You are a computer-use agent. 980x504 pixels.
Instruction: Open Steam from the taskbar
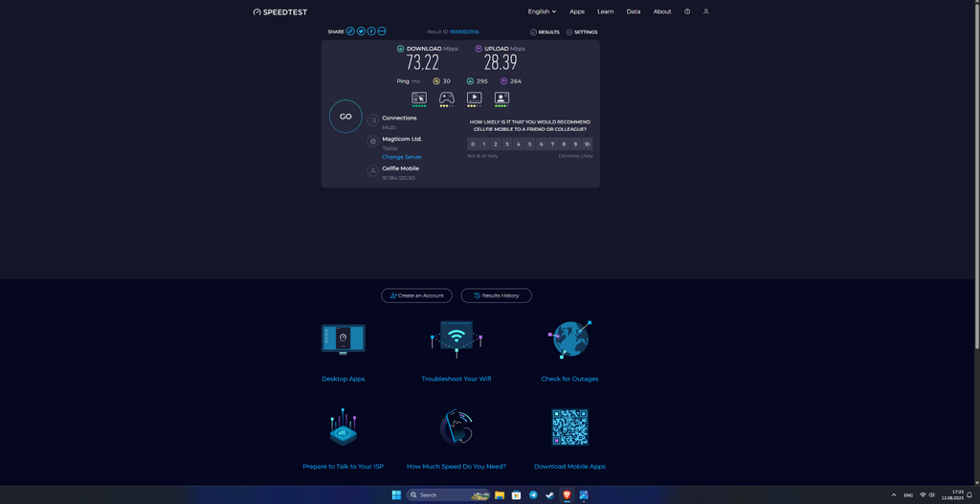[x=550, y=494]
